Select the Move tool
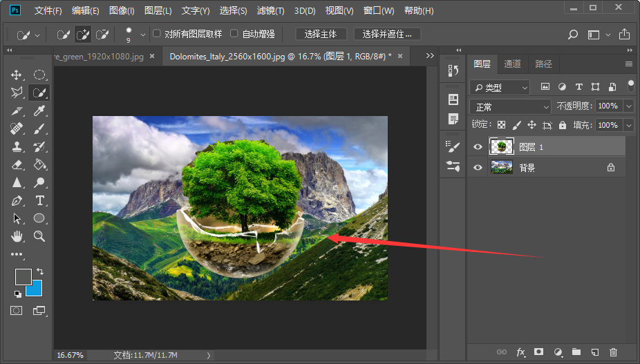640x364 pixels. pos(17,75)
